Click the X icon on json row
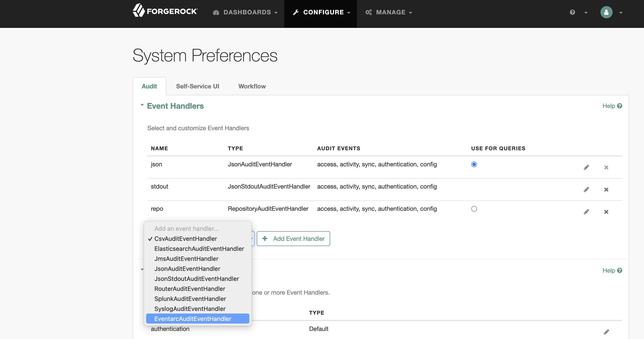Screen dimensions: 644x339 tap(606, 167)
